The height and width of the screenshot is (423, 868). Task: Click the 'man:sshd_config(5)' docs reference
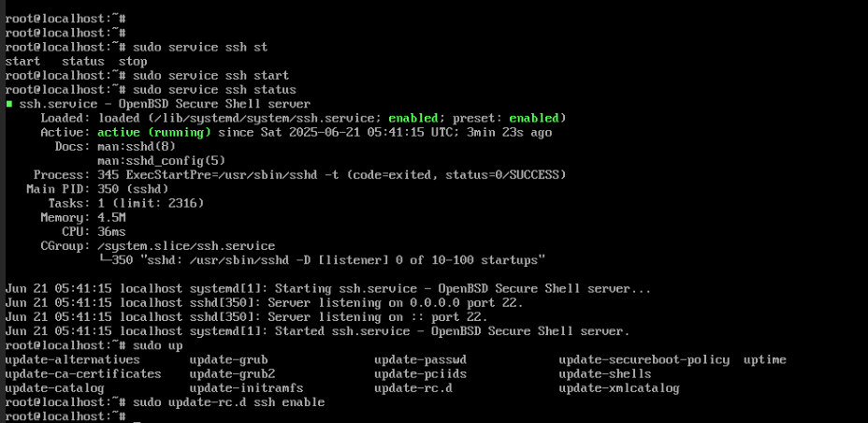pyautogui.click(x=162, y=161)
